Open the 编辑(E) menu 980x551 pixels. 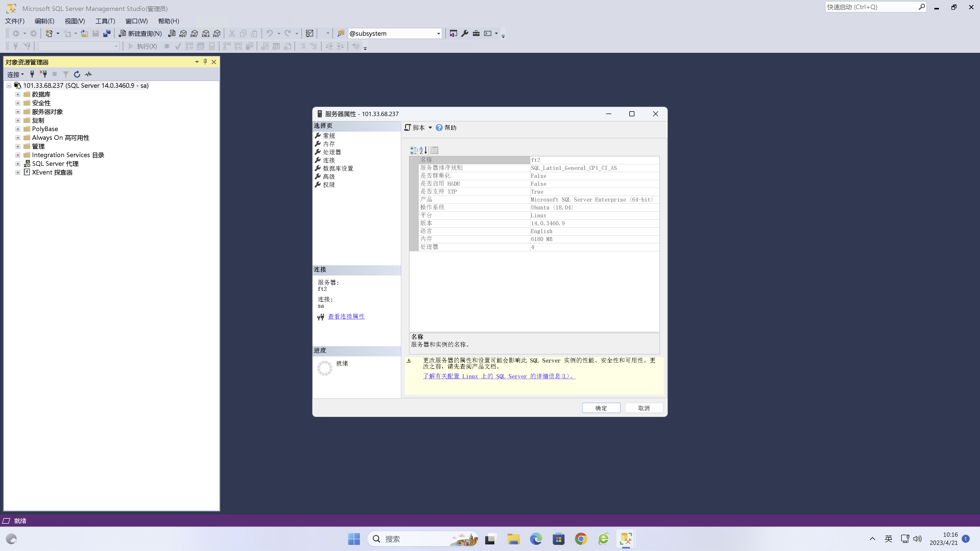pos(44,21)
